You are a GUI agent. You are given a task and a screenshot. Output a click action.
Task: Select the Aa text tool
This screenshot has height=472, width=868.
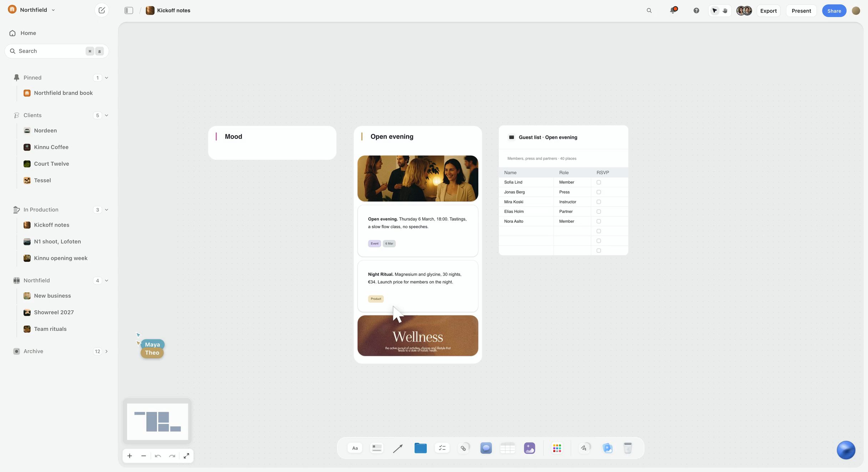point(355,448)
